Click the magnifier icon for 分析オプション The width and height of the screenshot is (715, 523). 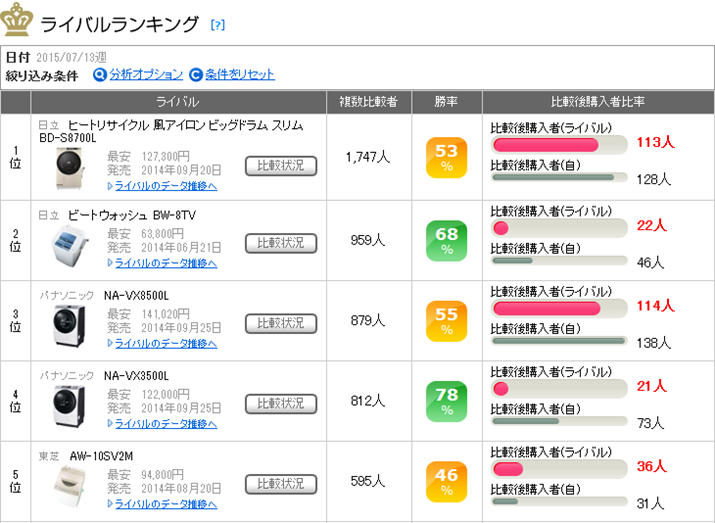click(99, 74)
